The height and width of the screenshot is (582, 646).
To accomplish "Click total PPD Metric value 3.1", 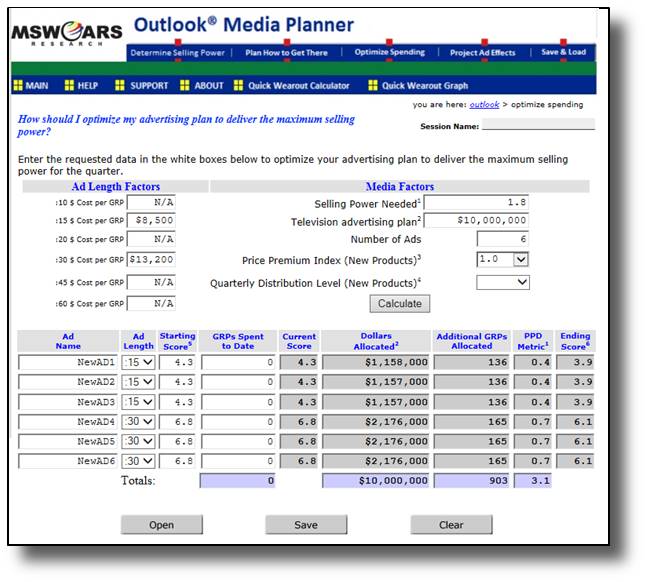I will pos(533,481).
